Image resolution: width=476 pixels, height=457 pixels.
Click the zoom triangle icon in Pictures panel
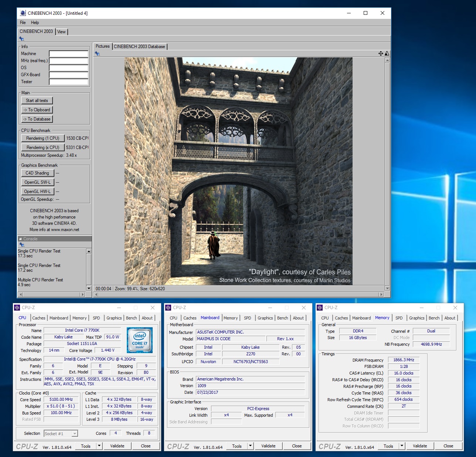click(x=387, y=54)
